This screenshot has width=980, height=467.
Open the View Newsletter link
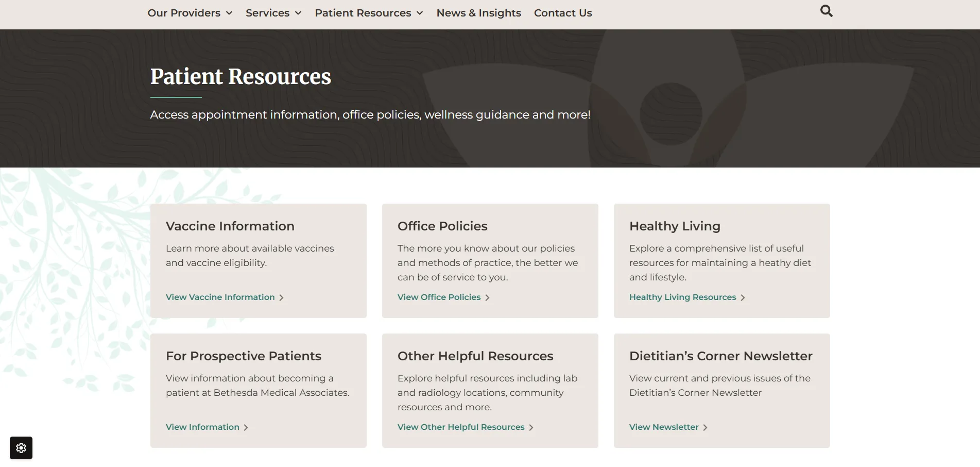pyautogui.click(x=664, y=427)
